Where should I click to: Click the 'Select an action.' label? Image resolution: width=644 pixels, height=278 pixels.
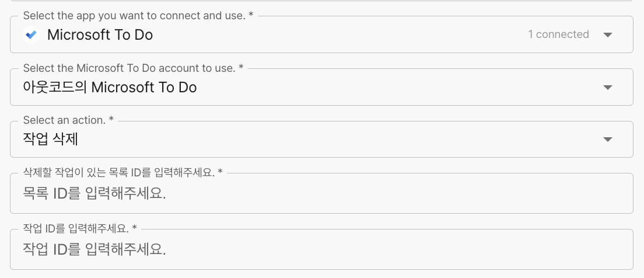(x=68, y=120)
